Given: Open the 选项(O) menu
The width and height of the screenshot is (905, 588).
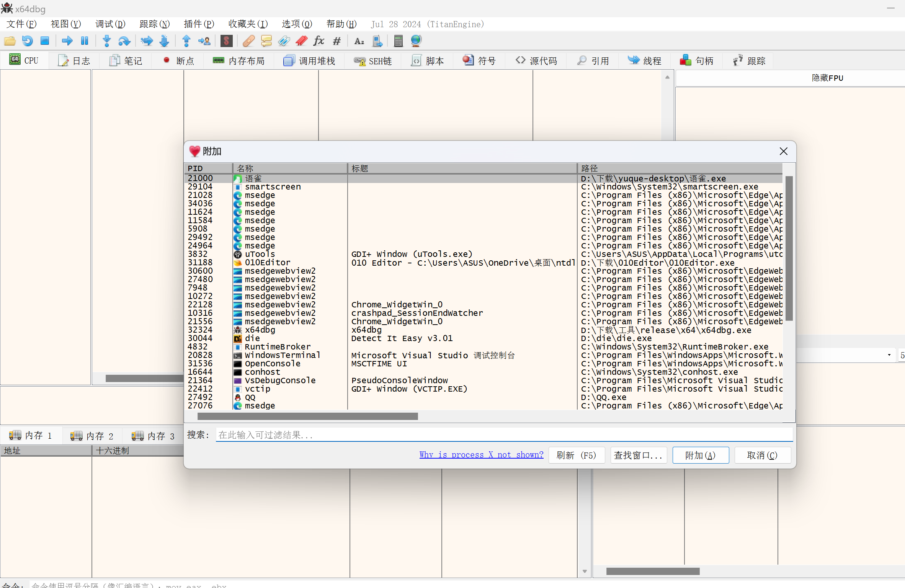Looking at the screenshot, I should tap(297, 24).
